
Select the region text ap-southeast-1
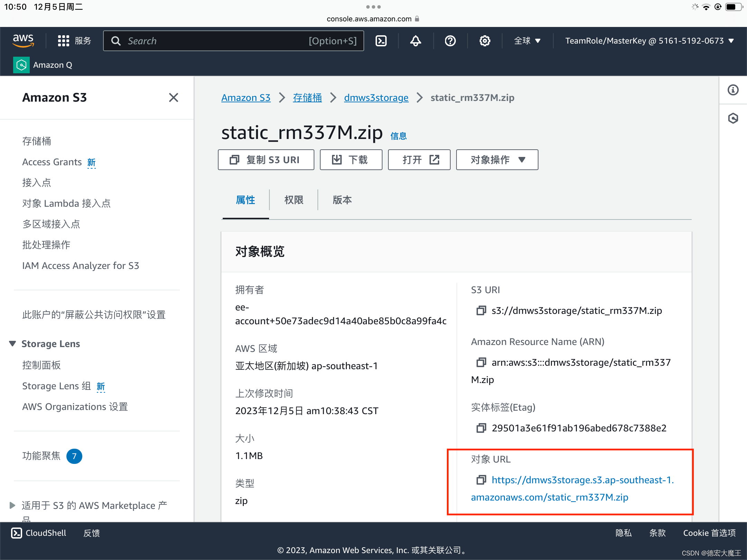coord(344,366)
